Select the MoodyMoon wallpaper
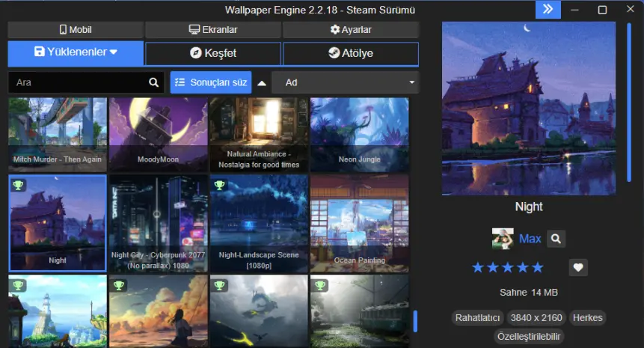644x348 pixels. tap(158, 135)
